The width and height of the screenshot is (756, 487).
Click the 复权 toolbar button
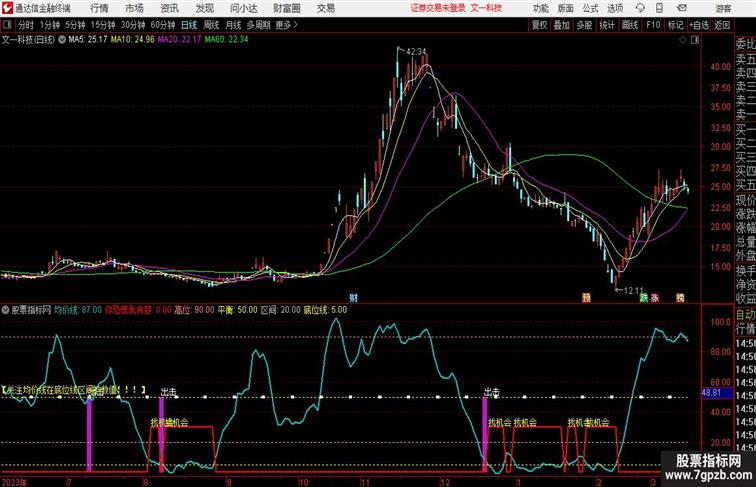click(x=540, y=25)
